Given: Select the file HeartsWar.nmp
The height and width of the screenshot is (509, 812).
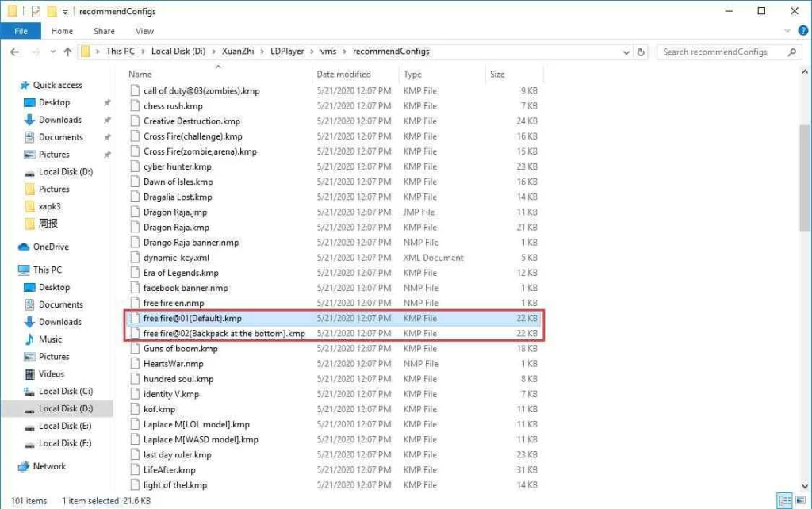Looking at the screenshot, I should coord(173,363).
